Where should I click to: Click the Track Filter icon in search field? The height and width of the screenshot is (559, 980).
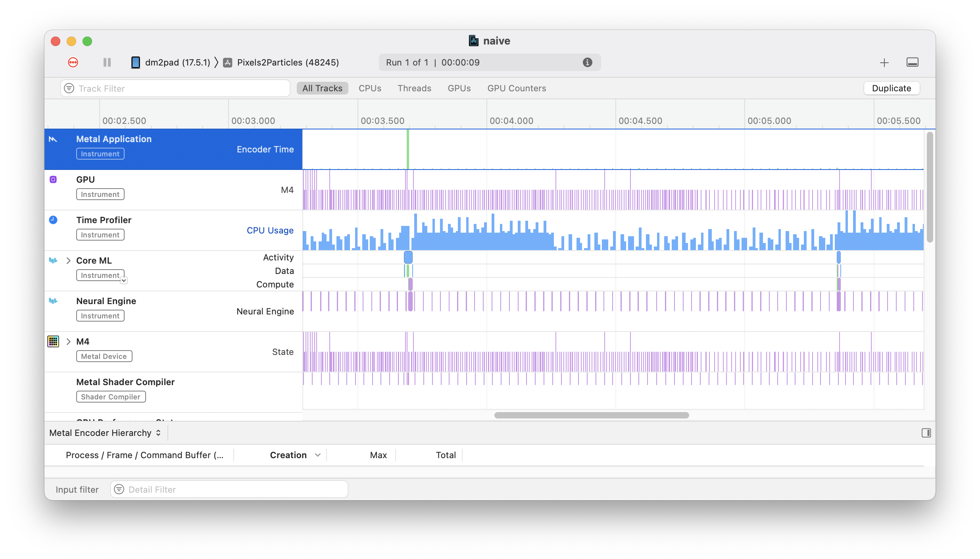coord(69,88)
